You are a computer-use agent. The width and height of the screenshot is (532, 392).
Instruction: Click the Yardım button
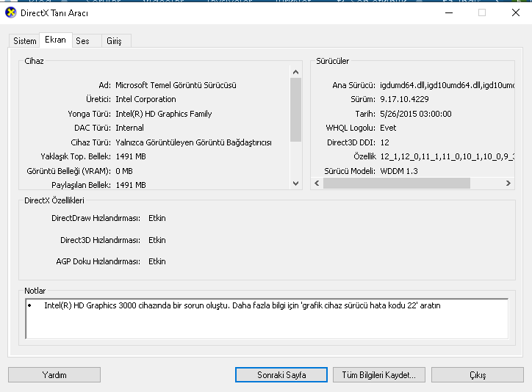[54, 375]
